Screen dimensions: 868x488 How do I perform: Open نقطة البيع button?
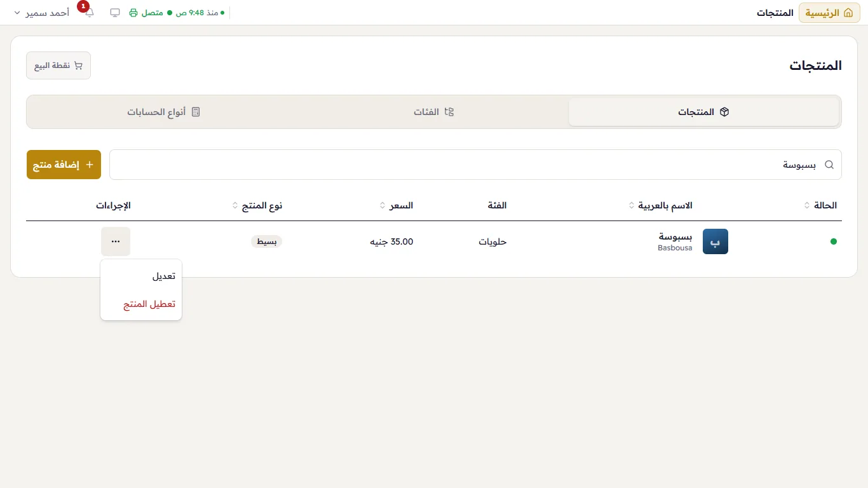point(58,65)
